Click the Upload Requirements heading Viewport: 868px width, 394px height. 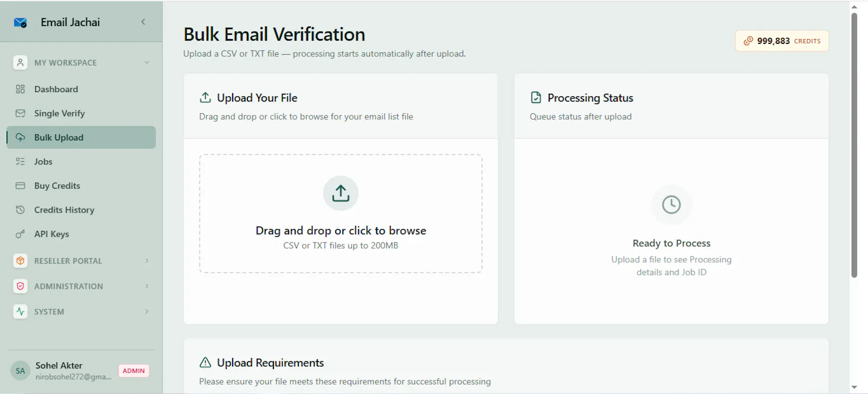click(x=270, y=363)
